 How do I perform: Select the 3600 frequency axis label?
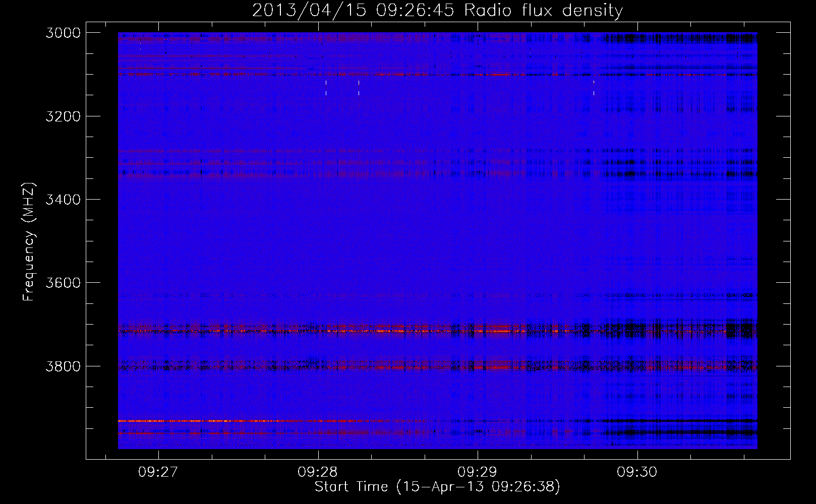(x=63, y=283)
